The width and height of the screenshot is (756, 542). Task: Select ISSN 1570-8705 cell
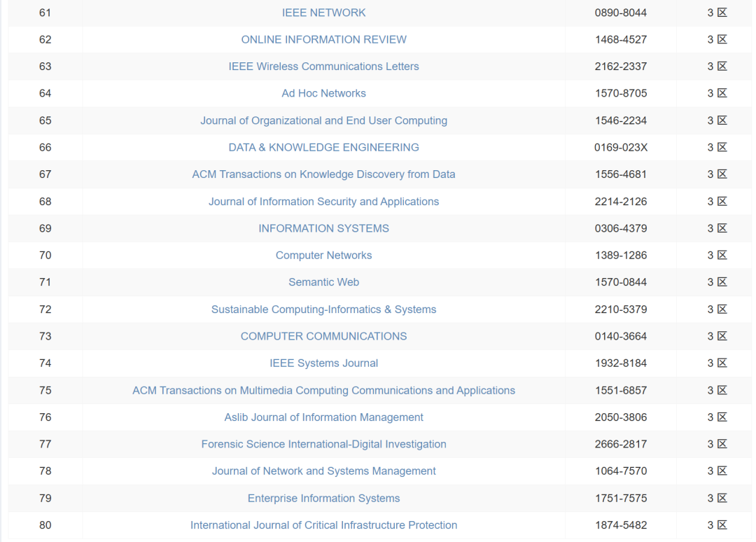coord(620,94)
